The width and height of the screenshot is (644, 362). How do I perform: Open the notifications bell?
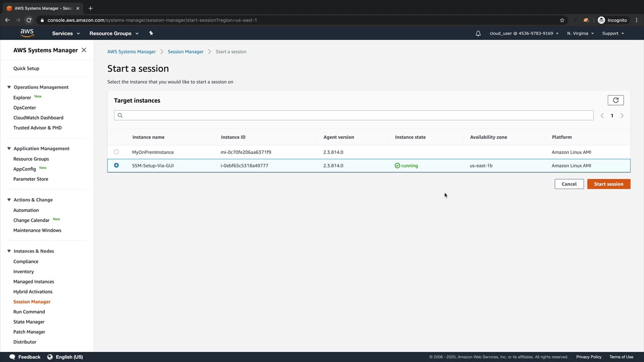(x=478, y=33)
